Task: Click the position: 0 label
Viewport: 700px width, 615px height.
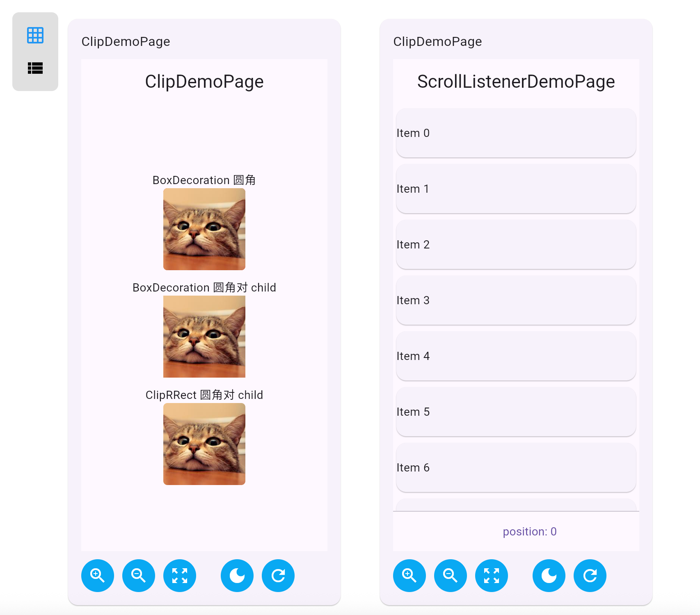Action: pyautogui.click(x=530, y=531)
